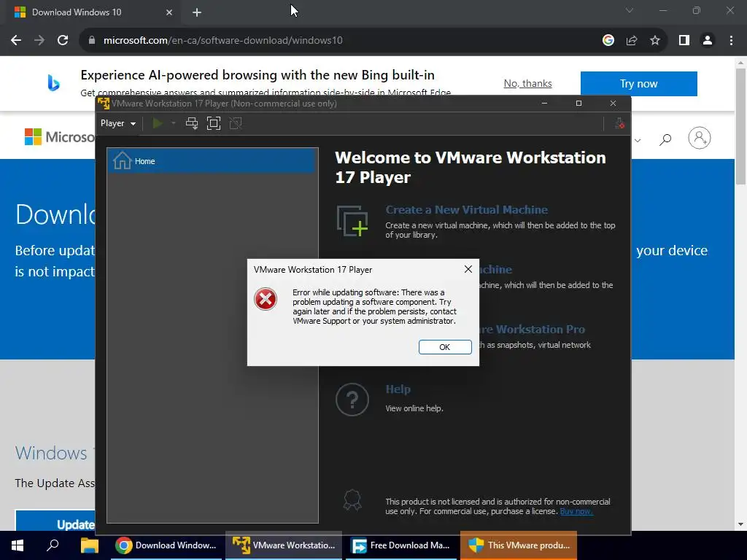
Task: Maximize the VMware Player window
Action: click(578, 104)
